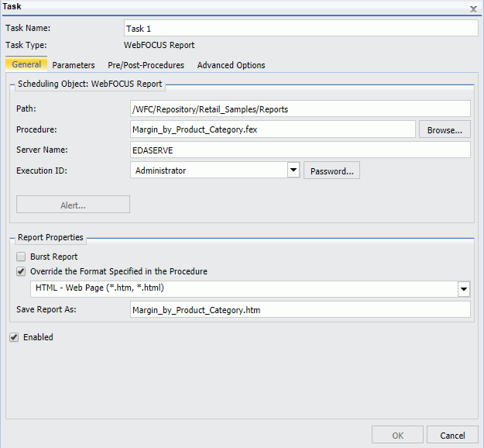Click the Task Name input field

(x=301, y=28)
